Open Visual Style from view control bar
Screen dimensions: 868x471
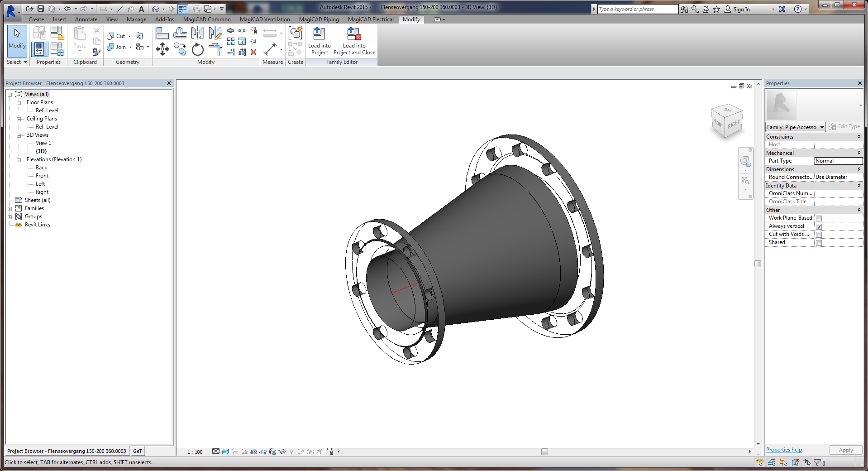pyautogui.click(x=225, y=452)
